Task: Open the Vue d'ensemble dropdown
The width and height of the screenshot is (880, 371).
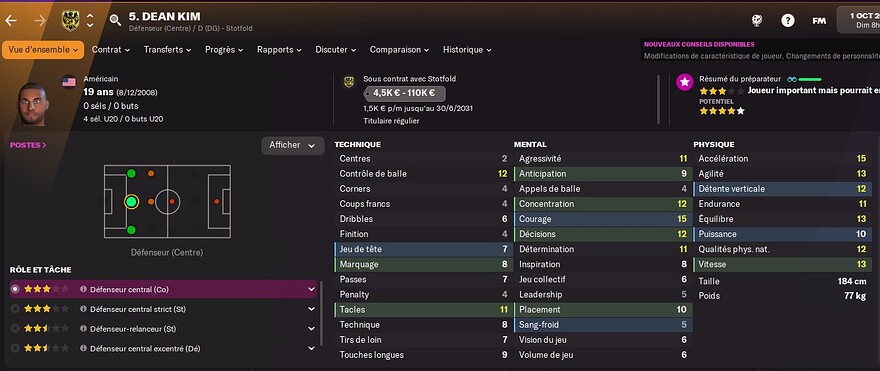Action: 43,49
